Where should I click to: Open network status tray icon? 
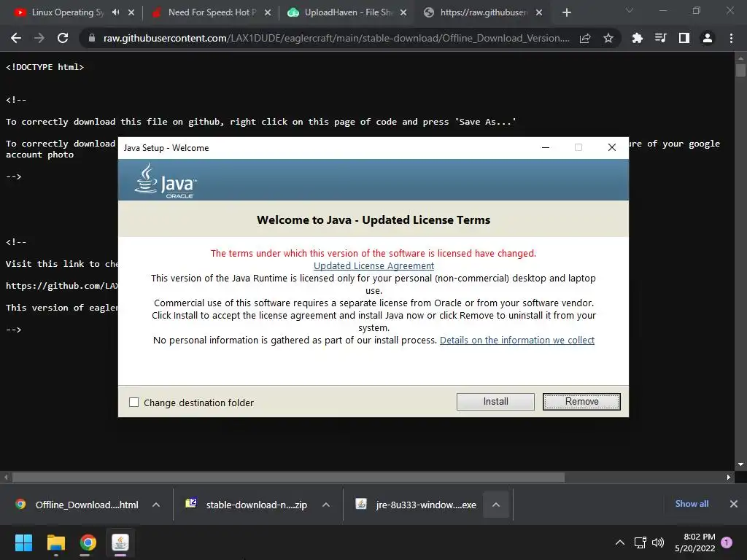[x=640, y=542]
